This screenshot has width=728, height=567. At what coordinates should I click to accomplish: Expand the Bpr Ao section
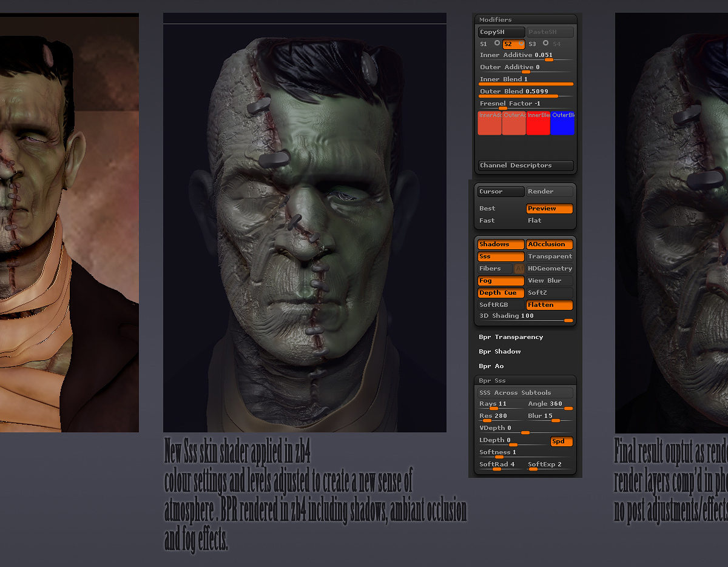tap(491, 366)
